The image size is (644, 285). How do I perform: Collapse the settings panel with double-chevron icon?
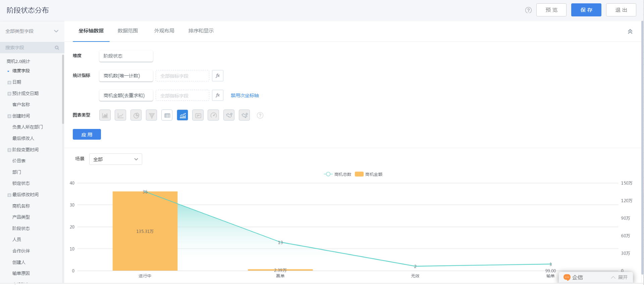(x=630, y=31)
